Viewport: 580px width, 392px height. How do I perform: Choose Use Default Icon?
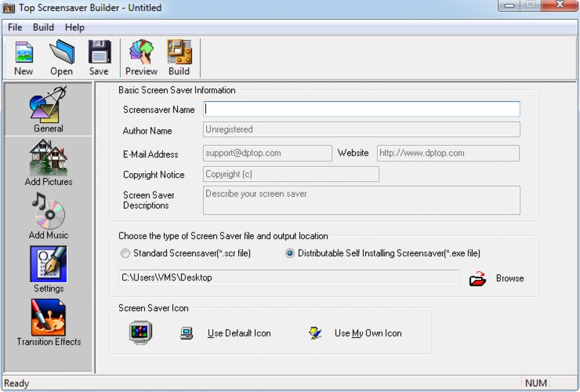tap(239, 333)
